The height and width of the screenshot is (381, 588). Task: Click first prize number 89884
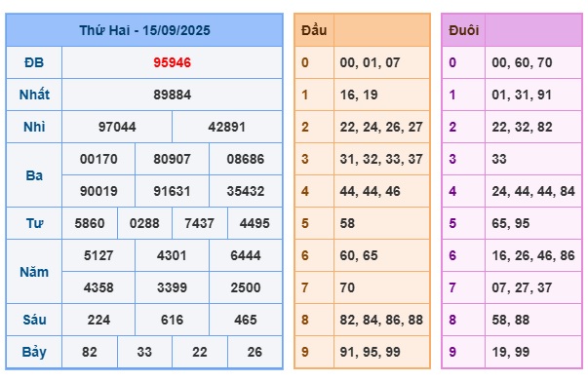point(173,95)
